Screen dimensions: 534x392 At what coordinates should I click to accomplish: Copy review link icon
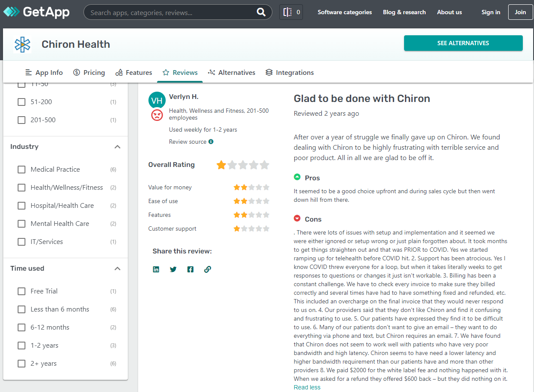click(208, 269)
